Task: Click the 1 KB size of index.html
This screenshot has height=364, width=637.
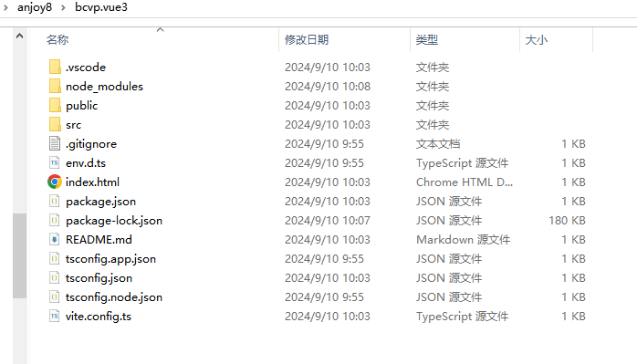Action: coord(574,182)
